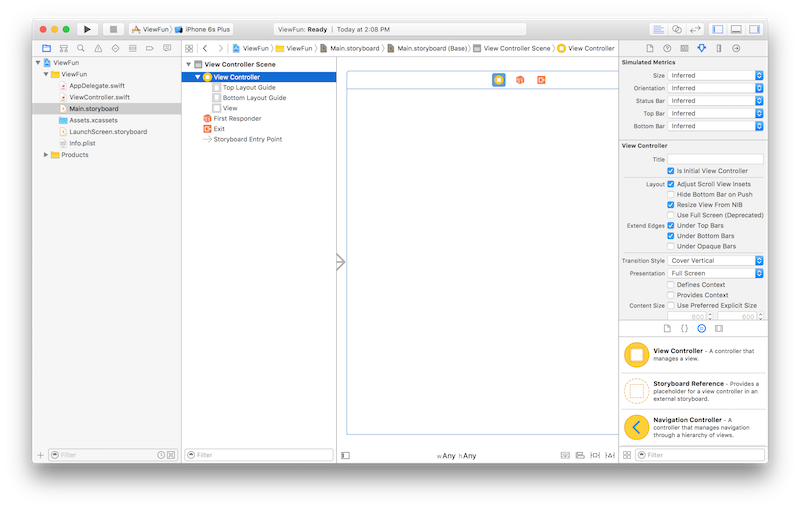The height and width of the screenshot is (509, 800).
Task: Show the Attributes inspector
Action: coord(702,48)
